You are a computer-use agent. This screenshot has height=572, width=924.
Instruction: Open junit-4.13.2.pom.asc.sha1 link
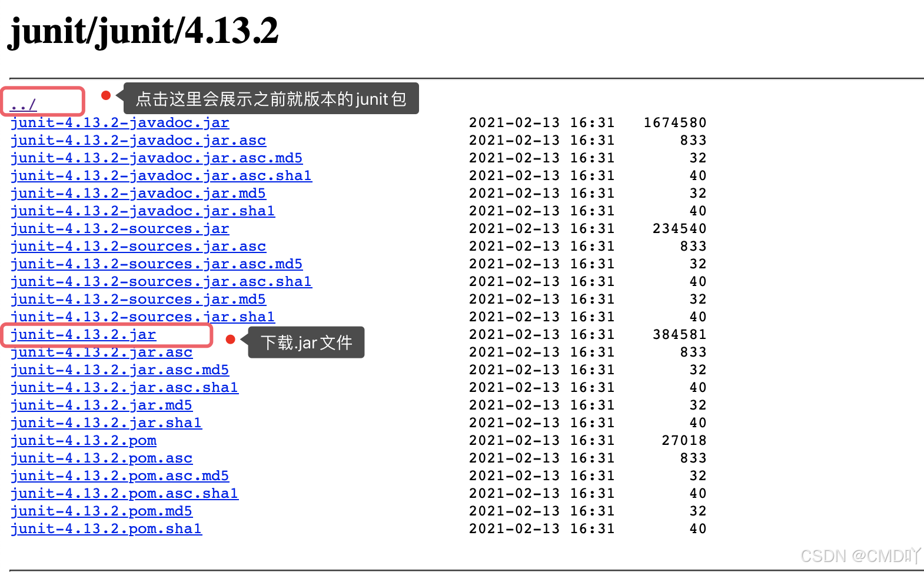(x=125, y=494)
